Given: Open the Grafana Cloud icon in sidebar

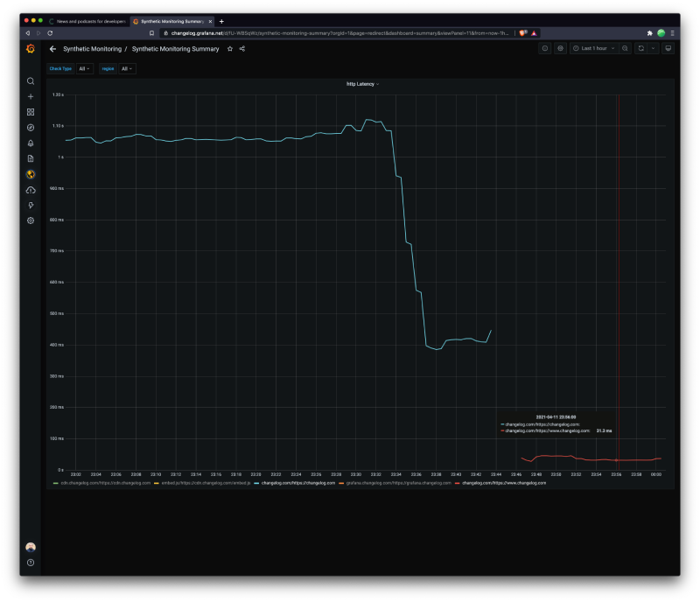Looking at the screenshot, I should (x=31, y=190).
